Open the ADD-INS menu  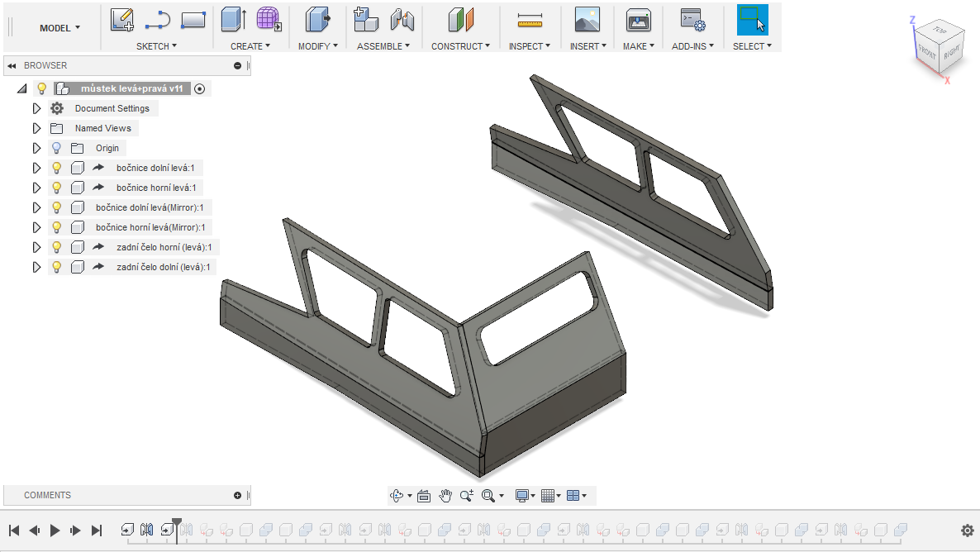coord(692,46)
